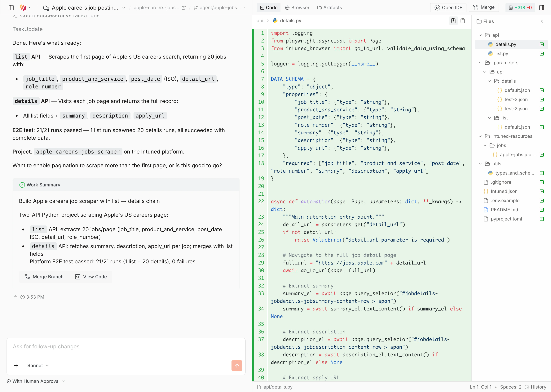Switch to the Browser tab
This screenshot has width=551, height=392.
tap(297, 7)
